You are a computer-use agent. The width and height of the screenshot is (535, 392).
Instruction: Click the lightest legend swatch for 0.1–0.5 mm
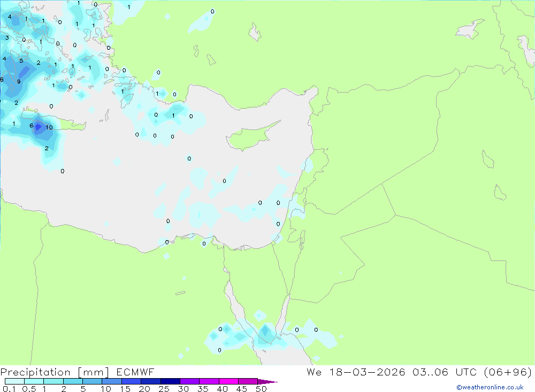[14, 381]
